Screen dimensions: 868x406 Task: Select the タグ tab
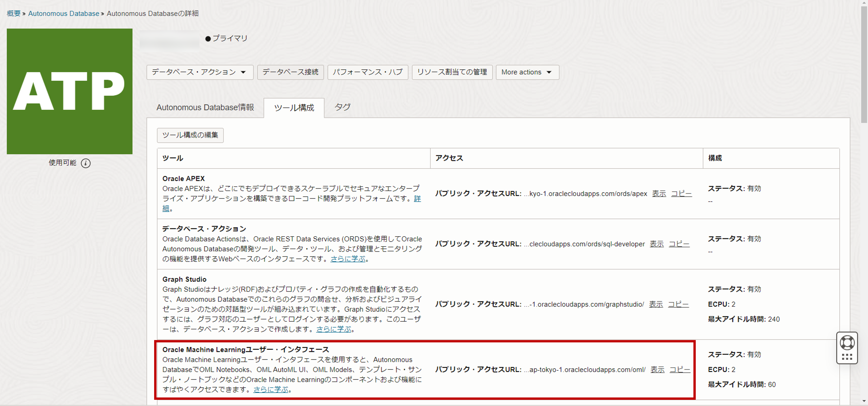click(342, 107)
